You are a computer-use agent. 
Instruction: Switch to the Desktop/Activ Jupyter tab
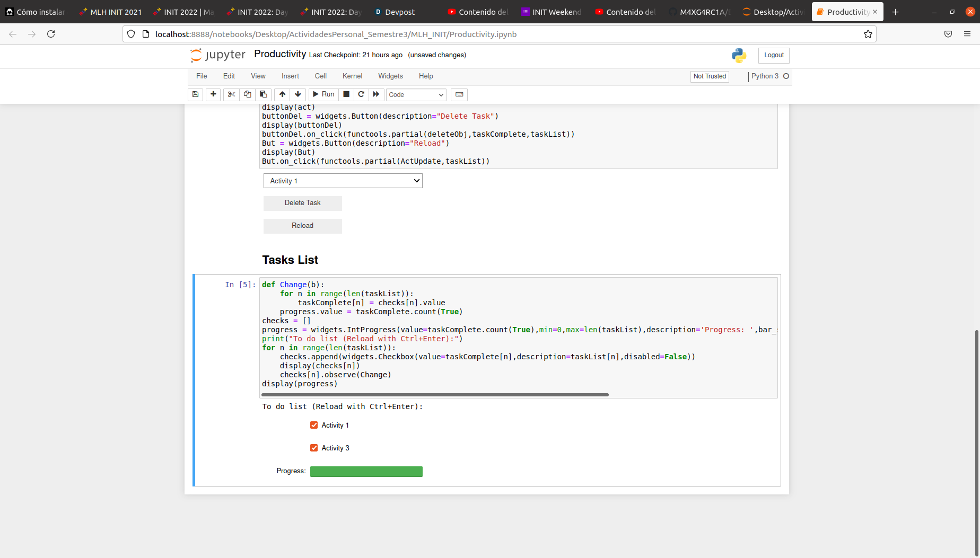click(x=773, y=12)
